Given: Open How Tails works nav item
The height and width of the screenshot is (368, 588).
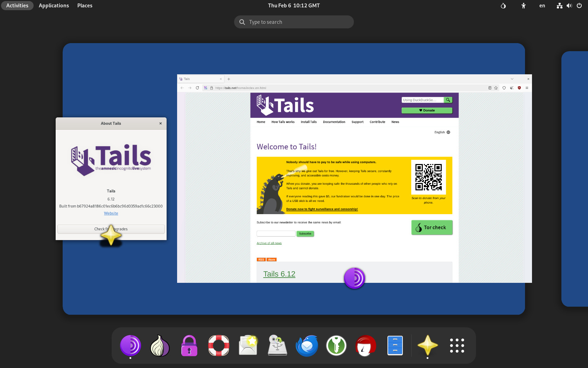Looking at the screenshot, I should point(283,122).
